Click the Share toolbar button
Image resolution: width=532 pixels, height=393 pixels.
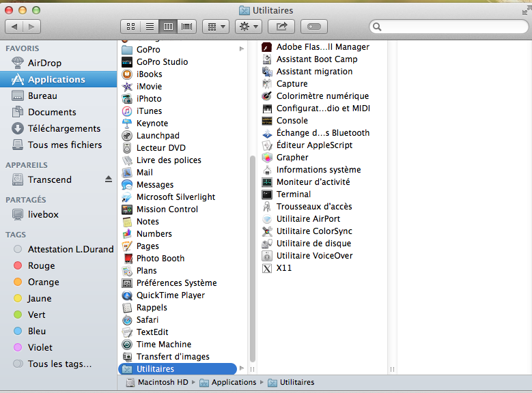tap(281, 27)
